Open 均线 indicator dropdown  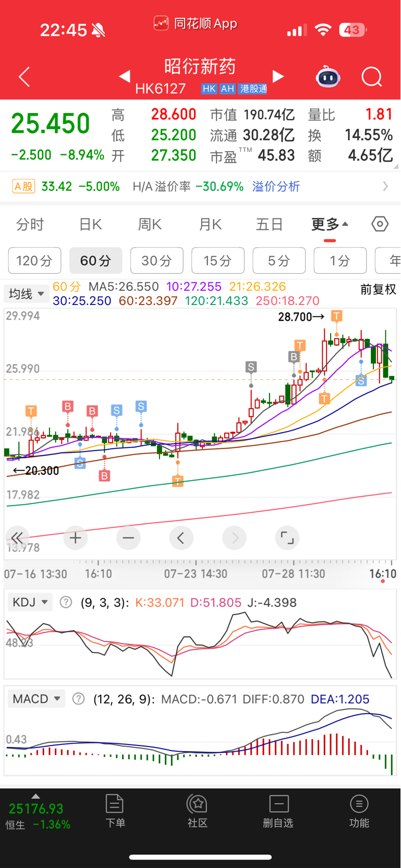(x=26, y=294)
